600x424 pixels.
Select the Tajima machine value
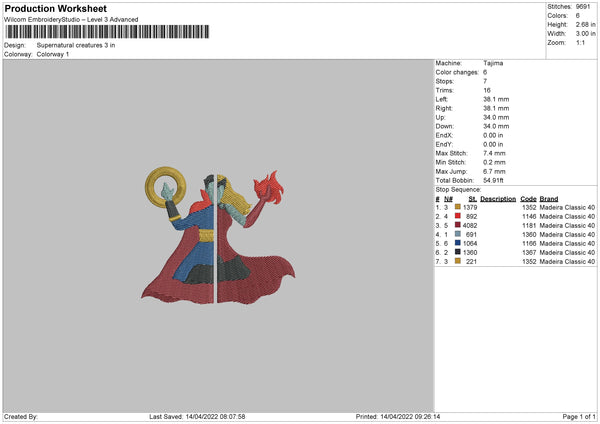494,63
